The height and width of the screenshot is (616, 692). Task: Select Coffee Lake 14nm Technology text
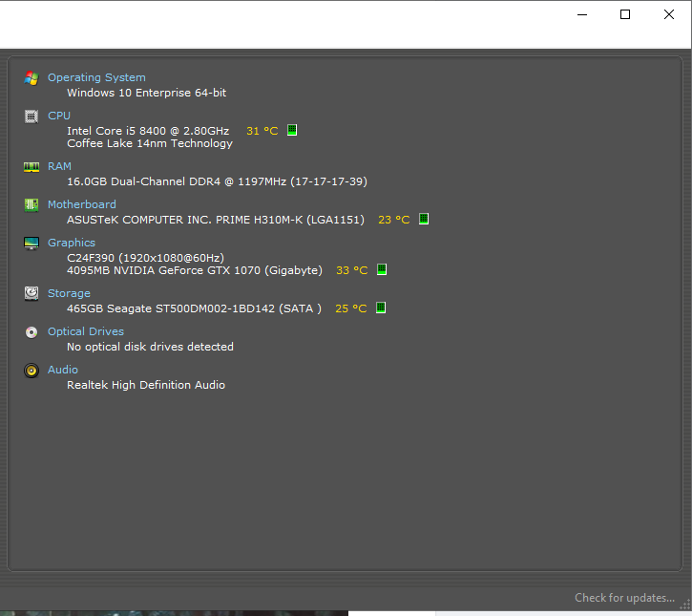pos(150,143)
